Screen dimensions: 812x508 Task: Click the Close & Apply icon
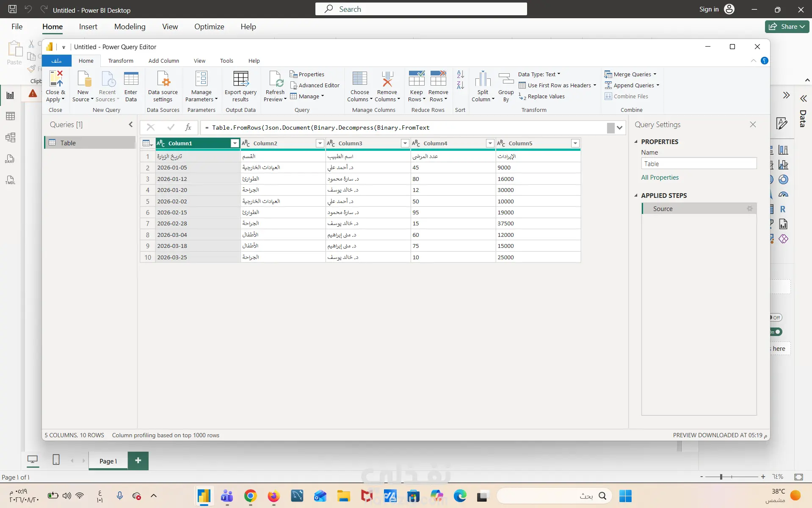tap(55, 79)
